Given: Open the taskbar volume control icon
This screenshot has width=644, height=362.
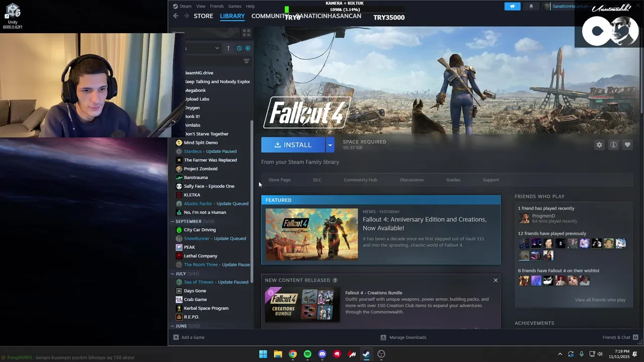Looking at the screenshot, I should pyautogui.click(x=600, y=354).
